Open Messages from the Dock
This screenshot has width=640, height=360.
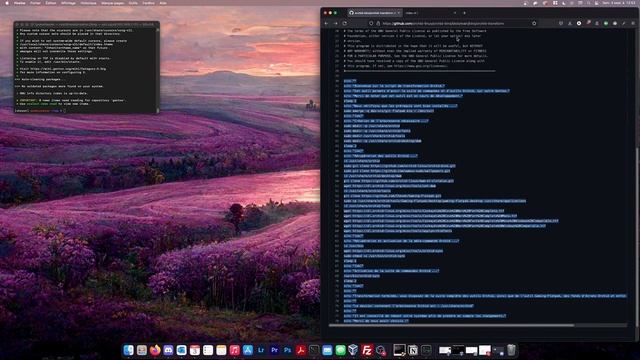(340, 350)
